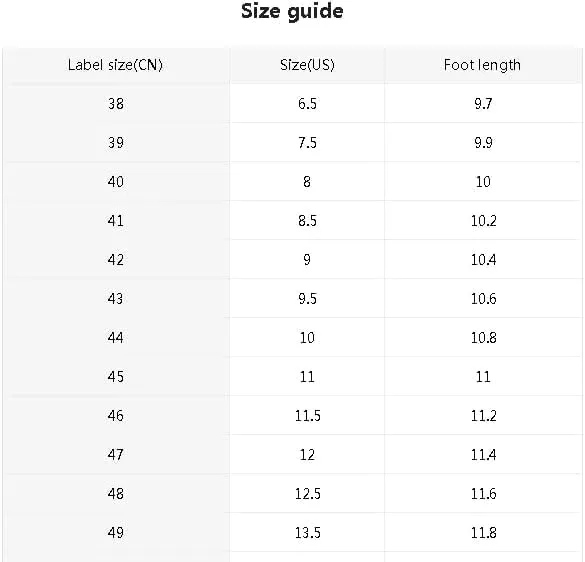The height and width of the screenshot is (562, 585).
Task: Click foot length 10.4 cell
Action: click(x=483, y=260)
